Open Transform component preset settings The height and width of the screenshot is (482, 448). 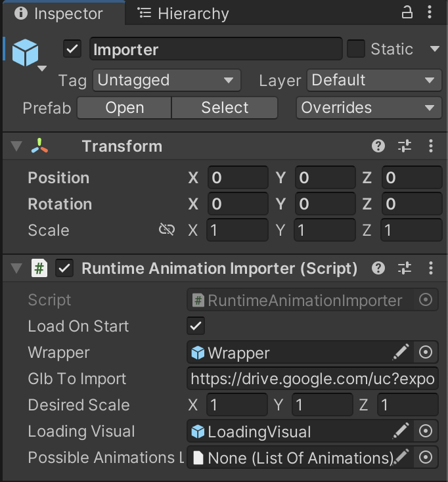[405, 146]
